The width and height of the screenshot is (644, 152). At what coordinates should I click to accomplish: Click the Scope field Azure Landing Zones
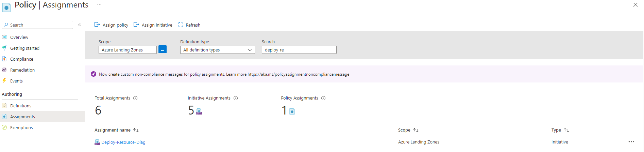coord(128,50)
